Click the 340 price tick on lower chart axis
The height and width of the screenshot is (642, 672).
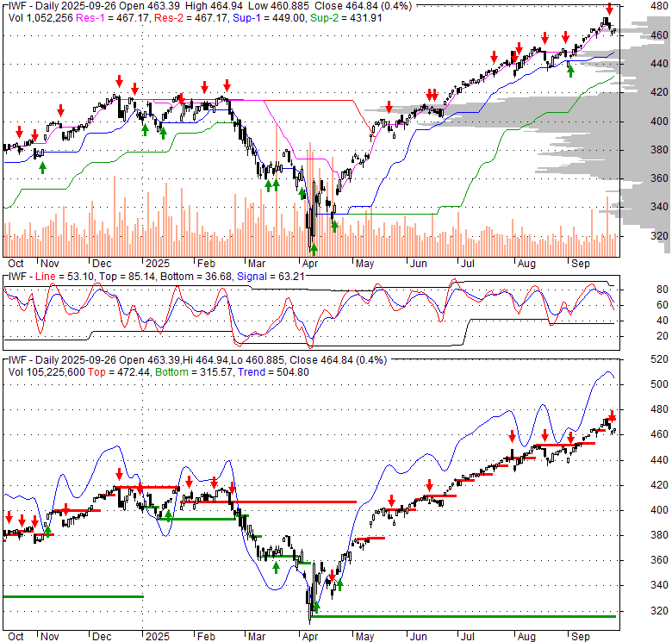[x=659, y=585]
